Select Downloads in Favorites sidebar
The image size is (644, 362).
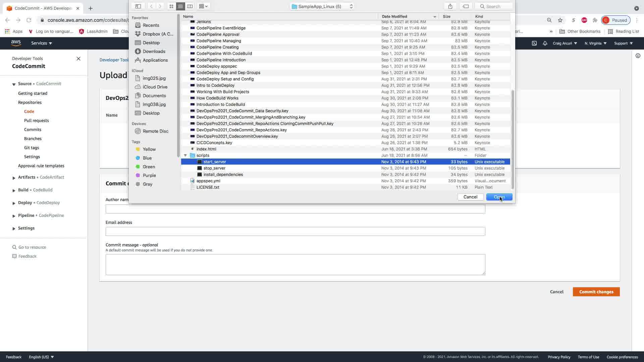pyautogui.click(x=154, y=51)
